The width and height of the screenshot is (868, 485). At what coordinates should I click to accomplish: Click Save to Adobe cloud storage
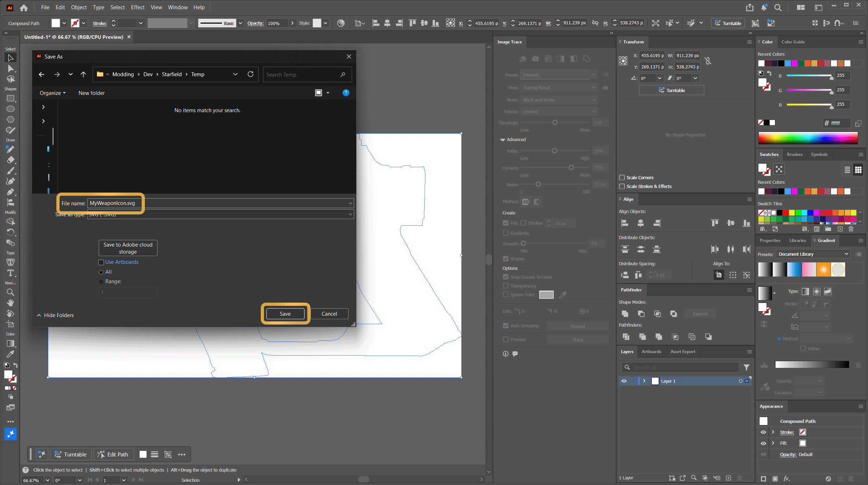point(128,248)
